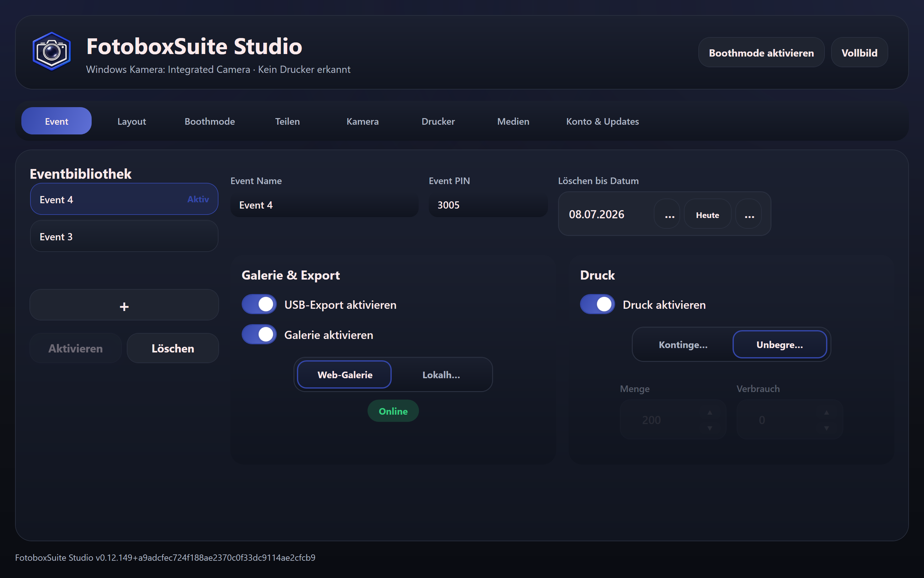Click the Menge quantity field showing 200

tap(673, 420)
